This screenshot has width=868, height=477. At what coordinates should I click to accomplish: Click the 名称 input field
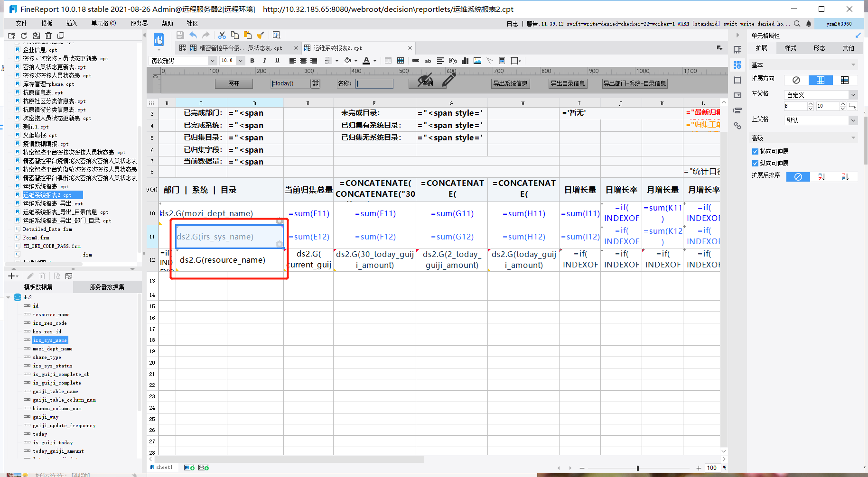374,83
